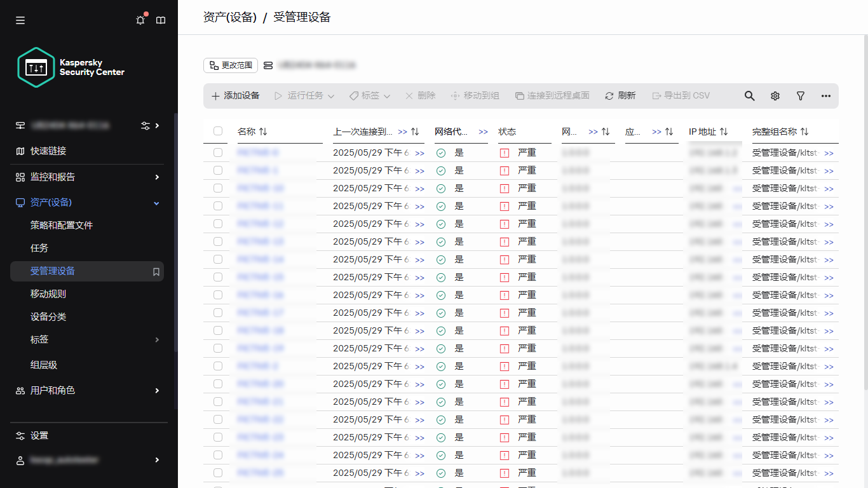This screenshot has height=488, width=868.
Task: Click the bookmark icon next to 受管理设备
Action: (154, 271)
